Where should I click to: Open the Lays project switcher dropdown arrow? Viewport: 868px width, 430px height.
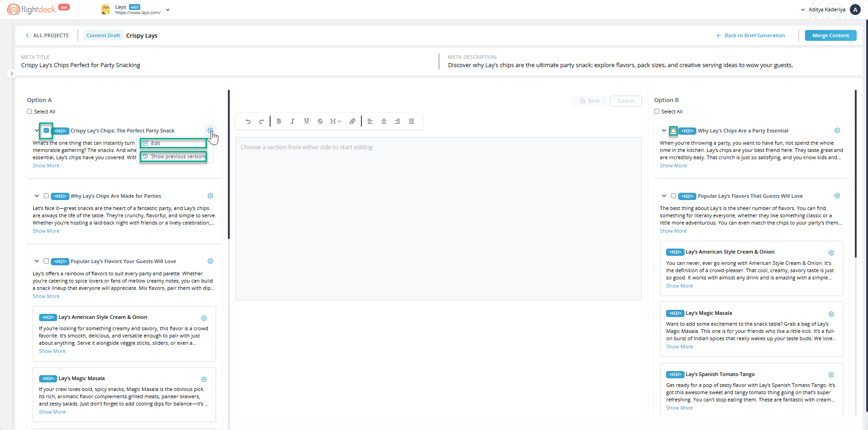click(x=168, y=10)
